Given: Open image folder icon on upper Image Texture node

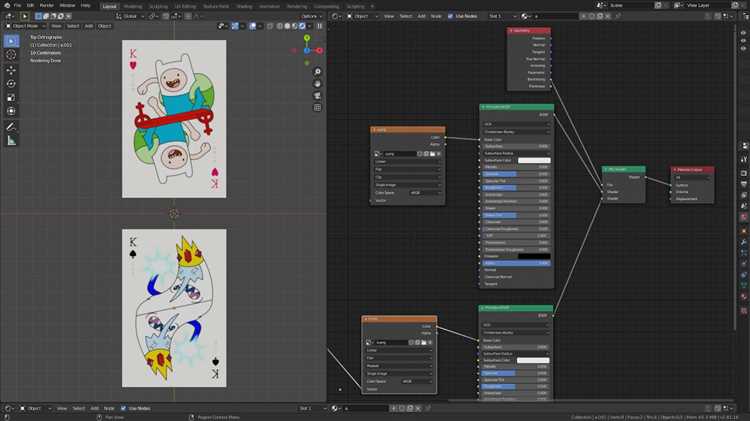Looking at the screenshot, I should point(432,154).
